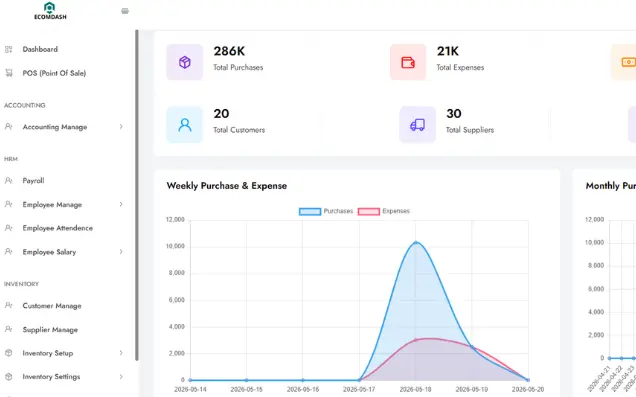Toggle the sidebar hamburger menu icon
The image size is (636, 397).
[125, 11]
